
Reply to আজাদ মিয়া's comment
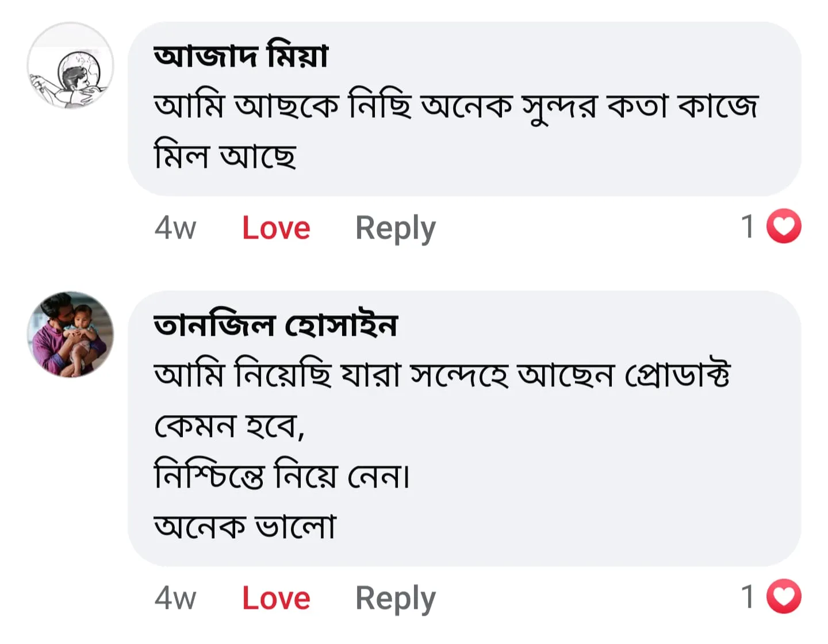tap(396, 228)
